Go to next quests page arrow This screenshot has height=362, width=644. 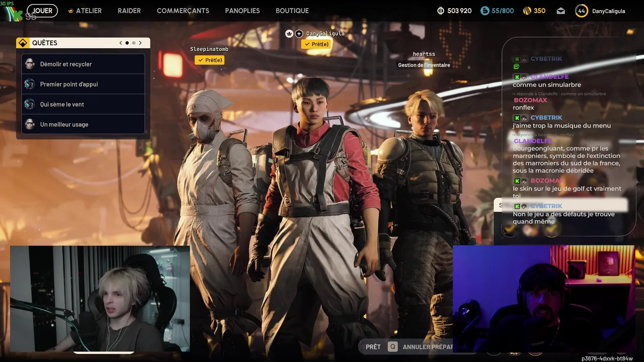pos(140,43)
